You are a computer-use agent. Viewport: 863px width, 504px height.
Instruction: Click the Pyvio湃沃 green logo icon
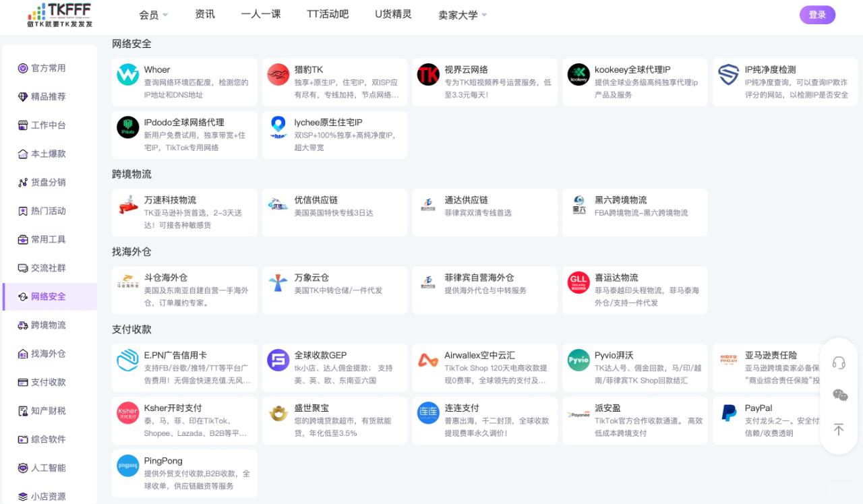578,360
